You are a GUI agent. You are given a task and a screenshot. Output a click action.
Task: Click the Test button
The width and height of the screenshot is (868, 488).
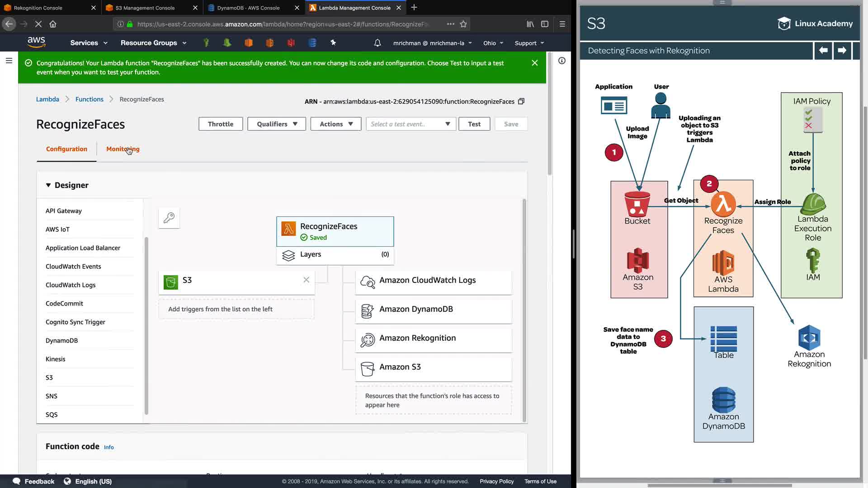[x=474, y=124]
